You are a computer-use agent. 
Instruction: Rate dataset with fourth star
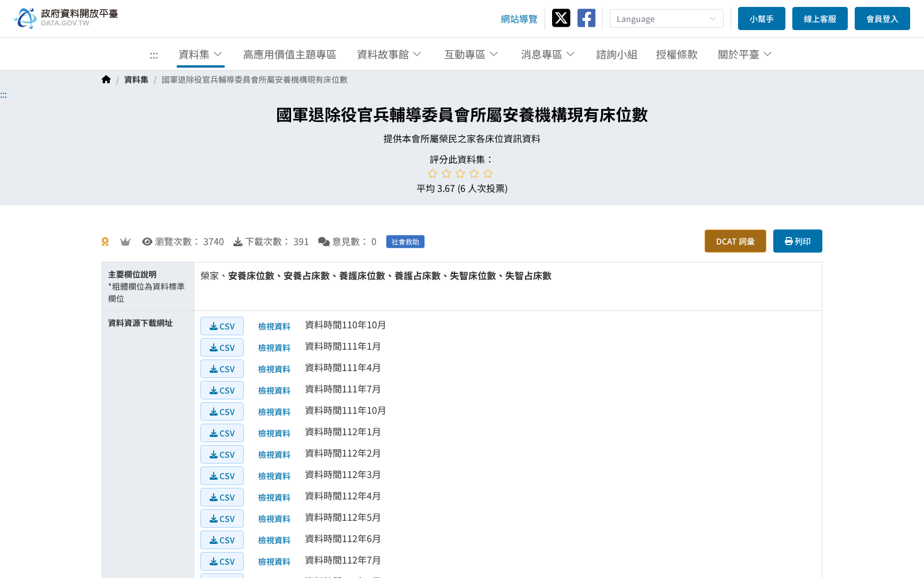tap(474, 173)
